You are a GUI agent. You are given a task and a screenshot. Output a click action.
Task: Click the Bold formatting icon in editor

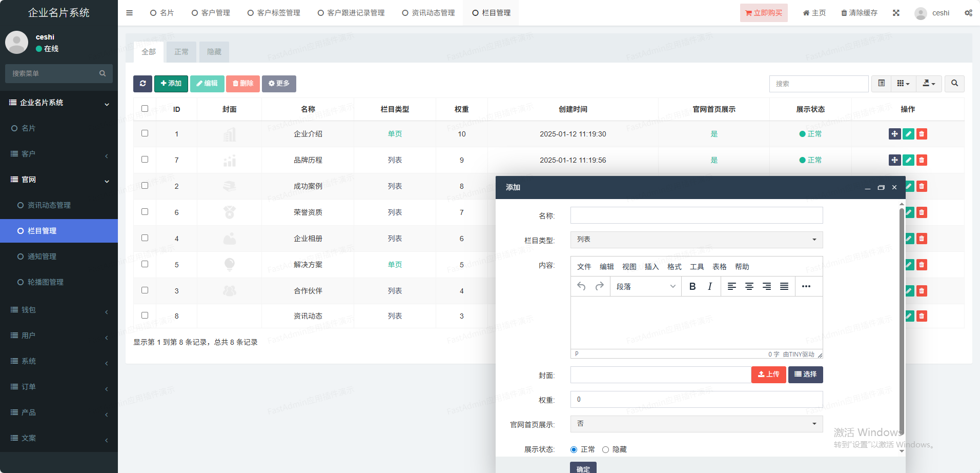pos(692,286)
